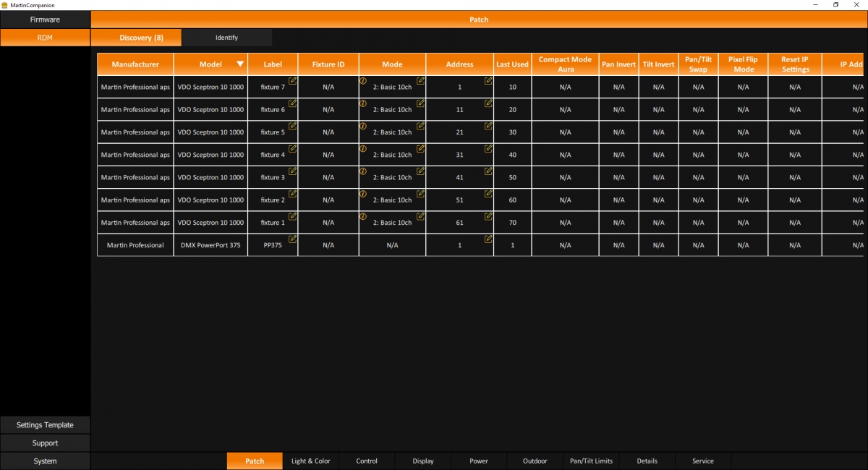
Task: Edit mode for fixture 7 row
Action: point(421,81)
